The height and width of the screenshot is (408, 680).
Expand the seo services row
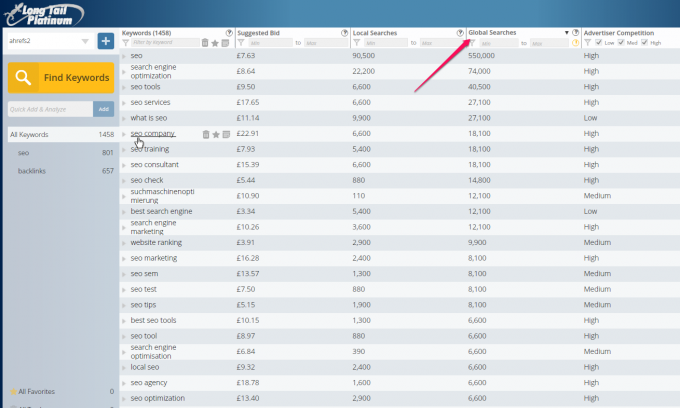[x=124, y=103]
